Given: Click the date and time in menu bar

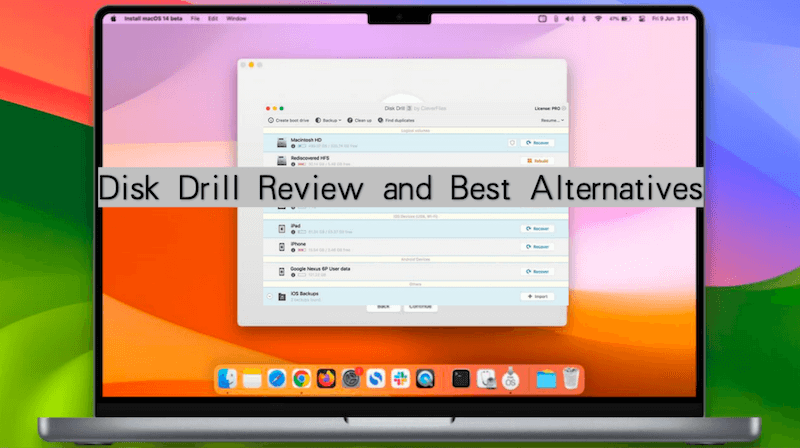Looking at the screenshot, I should (670, 18).
